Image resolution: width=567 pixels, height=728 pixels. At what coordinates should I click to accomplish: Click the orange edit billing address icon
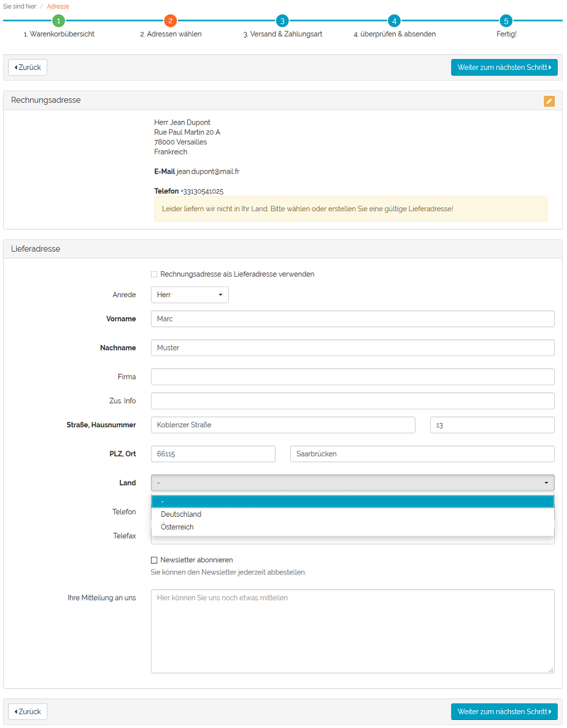pyautogui.click(x=549, y=101)
